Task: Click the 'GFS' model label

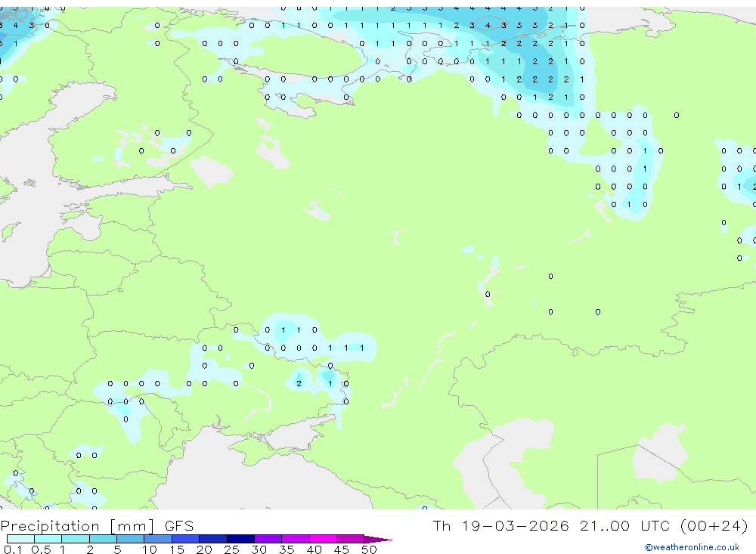Action: point(179,526)
